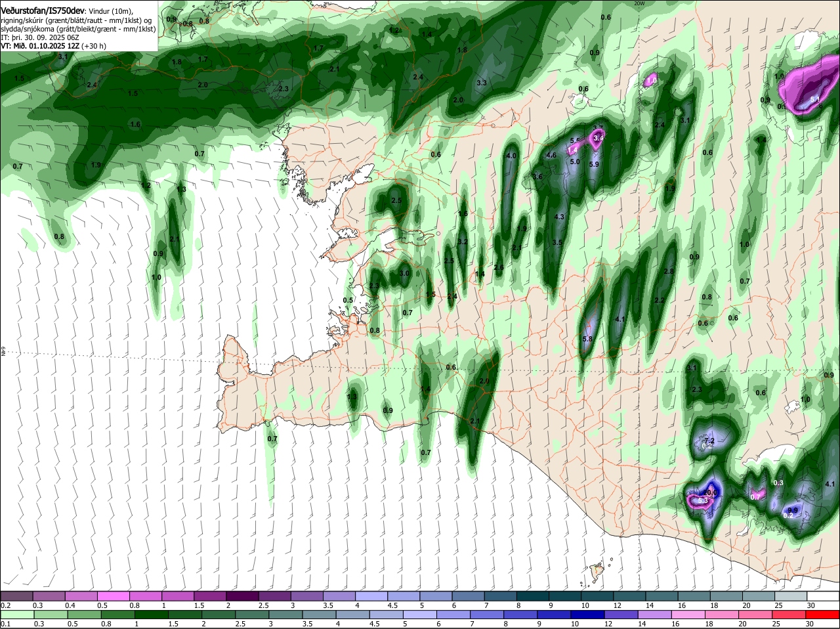Click the '5.9' precipitation value on the map
The height and width of the screenshot is (629, 840).
(x=594, y=164)
